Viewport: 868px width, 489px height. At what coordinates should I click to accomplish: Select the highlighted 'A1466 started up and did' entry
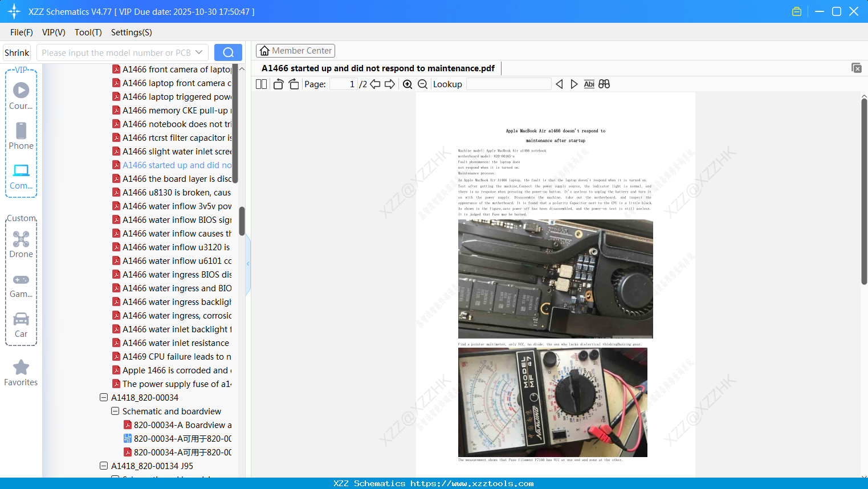pos(177,165)
